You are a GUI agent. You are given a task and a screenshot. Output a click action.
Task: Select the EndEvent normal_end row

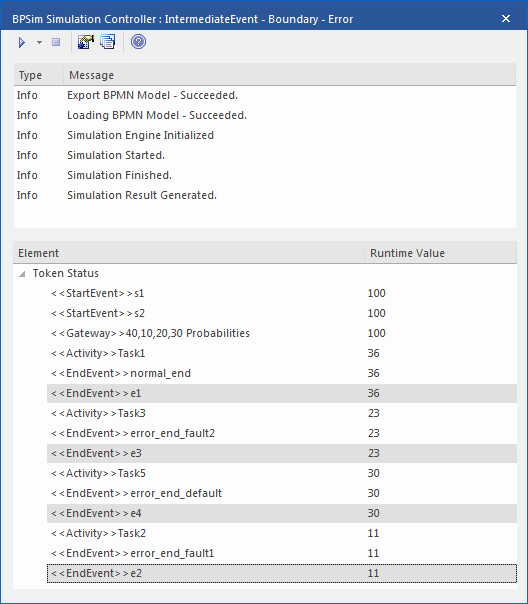(282, 373)
